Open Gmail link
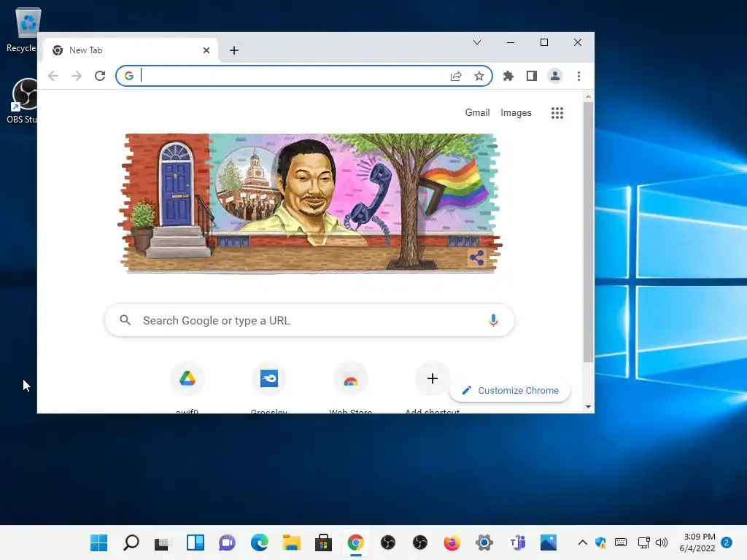Viewport: 747px width, 560px height. pyautogui.click(x=477, y=113)
